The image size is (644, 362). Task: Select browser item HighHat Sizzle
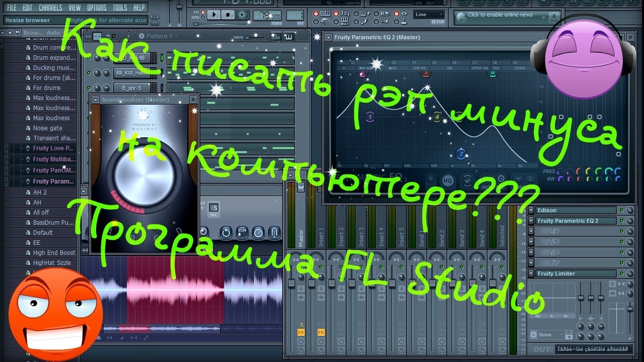pyautogui.click(x=52, y=263)
